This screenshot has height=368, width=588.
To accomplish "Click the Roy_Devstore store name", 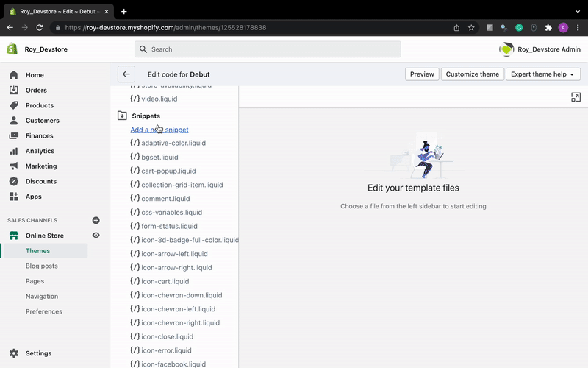I will pos(46,49).
